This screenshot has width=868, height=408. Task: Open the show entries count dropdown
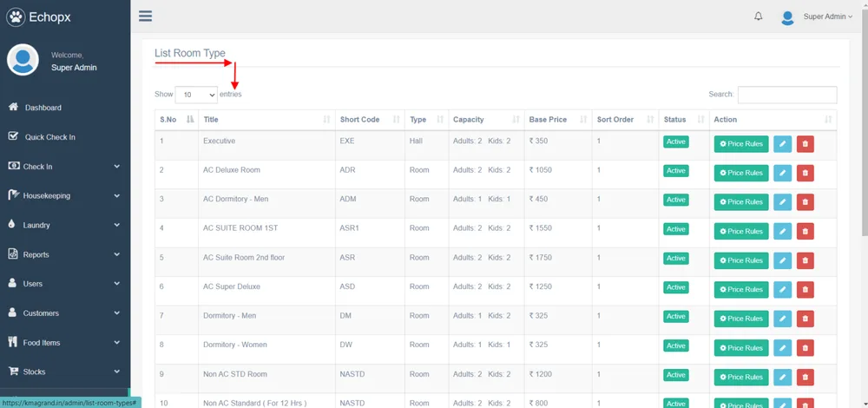pyautogui.click(x=196, y=95)
